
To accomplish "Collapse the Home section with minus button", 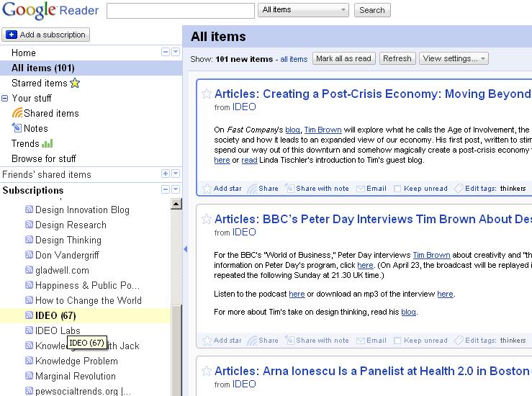I will coord(166,52).
